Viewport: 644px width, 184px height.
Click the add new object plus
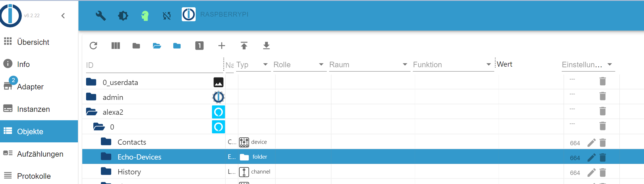222,46
